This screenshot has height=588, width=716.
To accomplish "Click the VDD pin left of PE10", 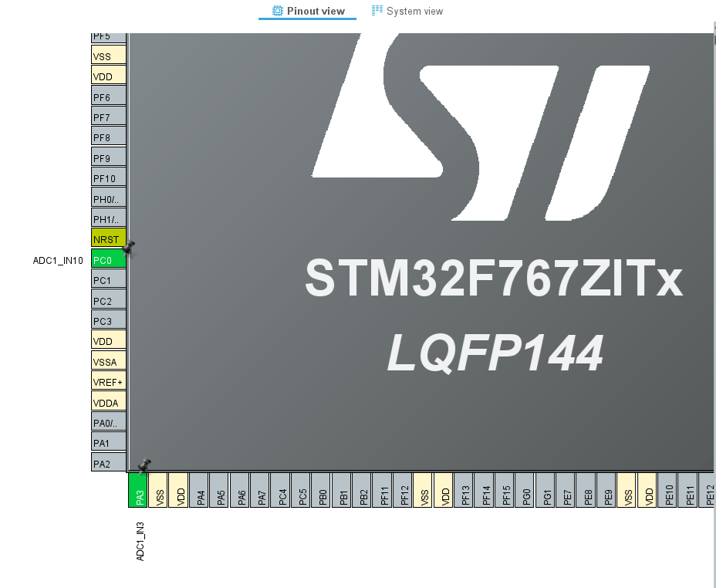I will (647, 490).
